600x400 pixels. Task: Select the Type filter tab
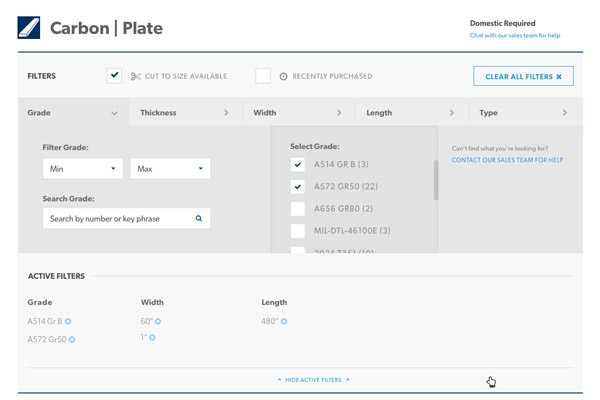(x=525, y=113)
